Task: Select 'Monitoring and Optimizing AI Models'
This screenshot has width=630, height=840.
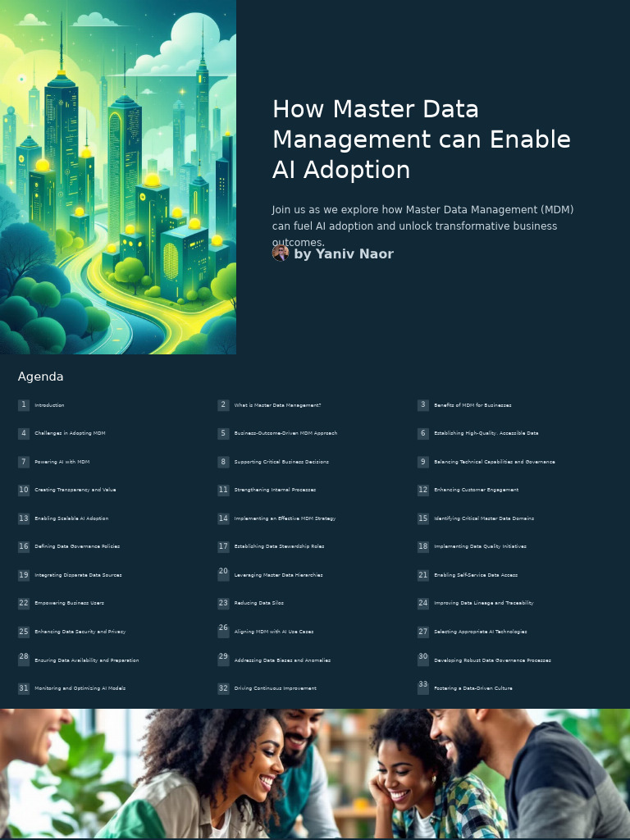Action: click(80, 688)
